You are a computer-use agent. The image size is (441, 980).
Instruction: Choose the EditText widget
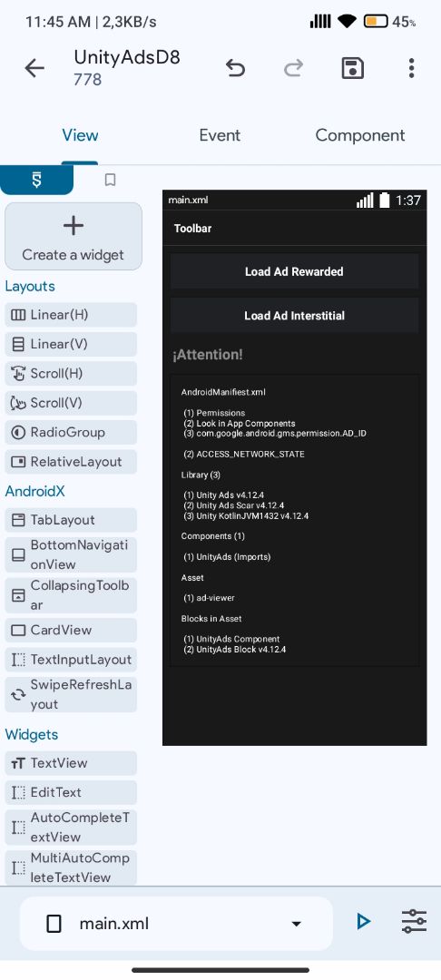pos(71,792)
